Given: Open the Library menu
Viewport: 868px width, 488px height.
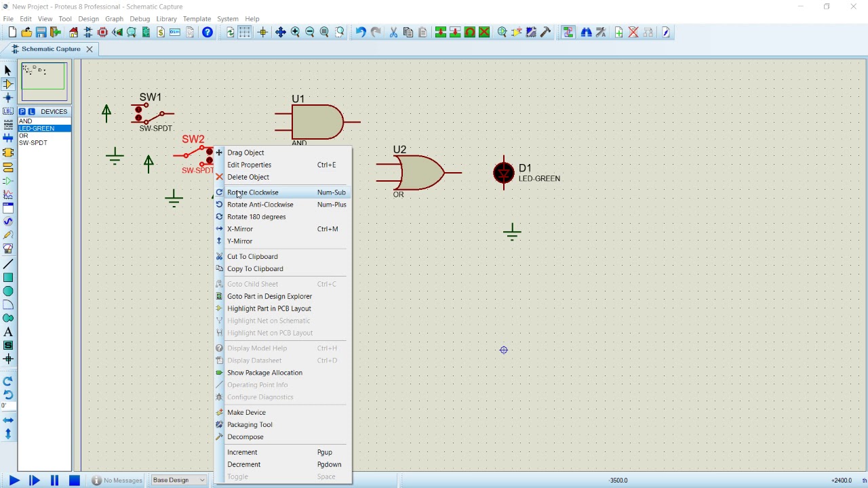Looking at the screenshot, I should 166,19.
